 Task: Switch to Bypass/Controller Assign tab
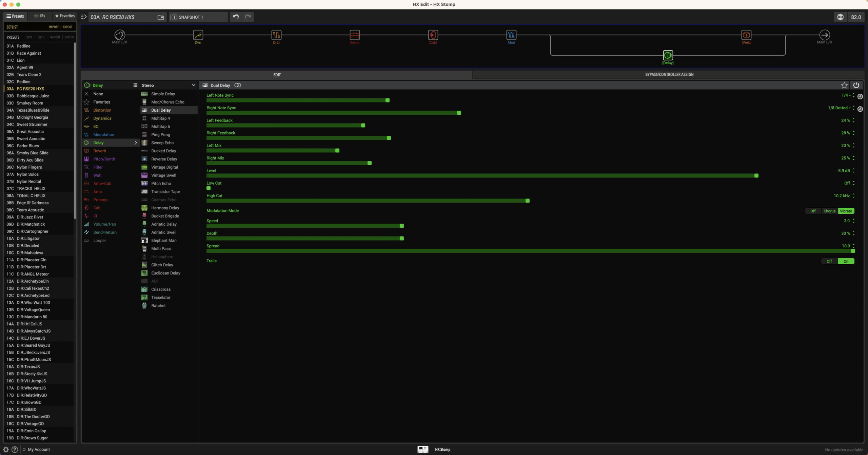(x=669, y=75)
